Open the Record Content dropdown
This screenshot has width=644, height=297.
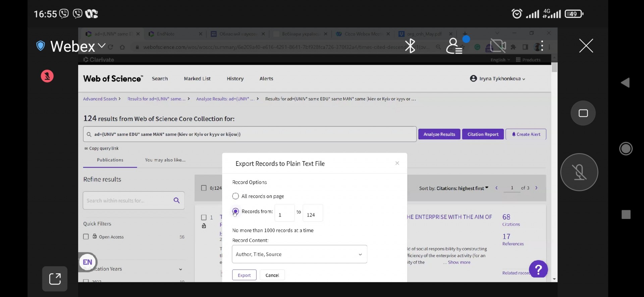(x=299, y=254)
